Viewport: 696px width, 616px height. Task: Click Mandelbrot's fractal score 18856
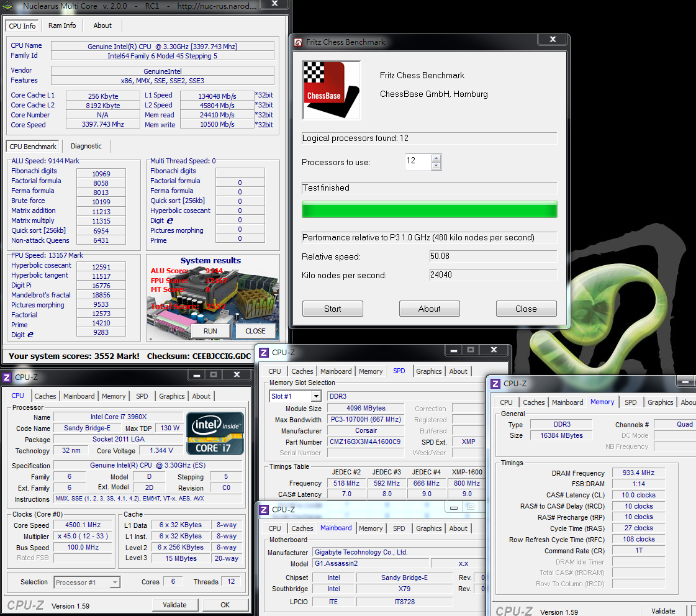[101, 295]
